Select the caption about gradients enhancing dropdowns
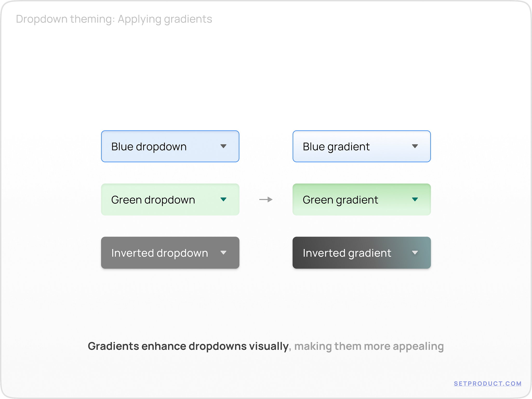 (266, 346)
